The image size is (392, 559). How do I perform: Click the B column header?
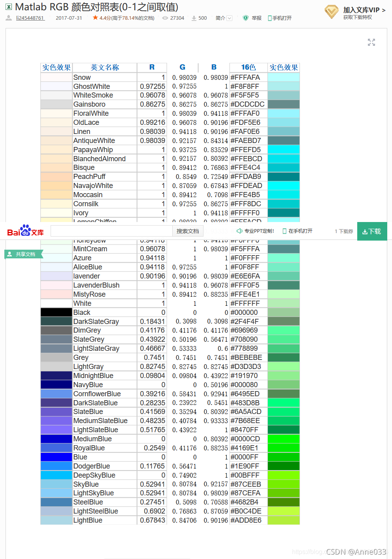tap(214, 68)
